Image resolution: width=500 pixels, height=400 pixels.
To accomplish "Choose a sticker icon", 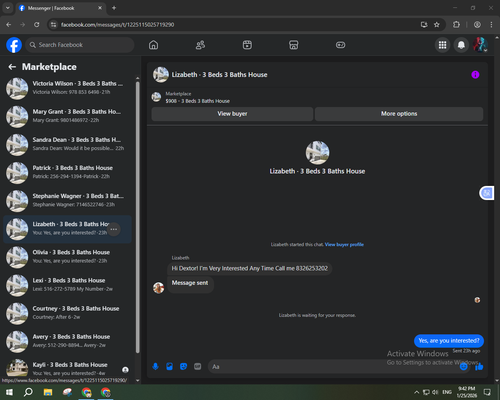I will (x=183, y=367).
